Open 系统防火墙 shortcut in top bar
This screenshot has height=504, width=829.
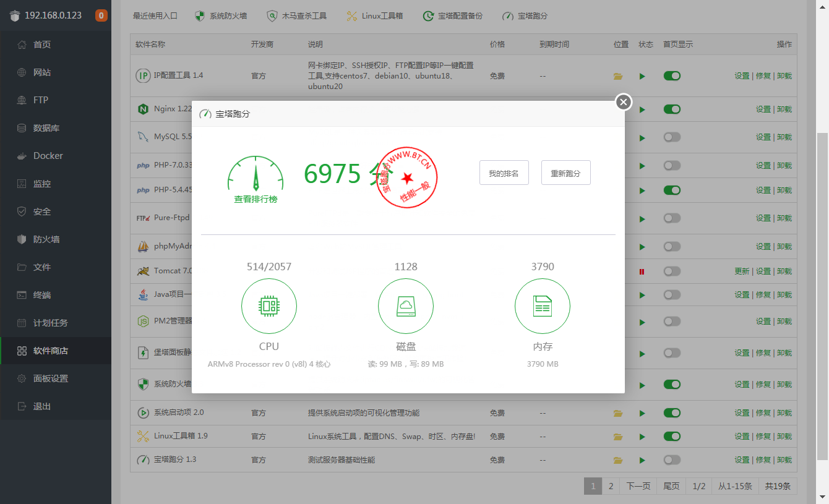point(221,16)
